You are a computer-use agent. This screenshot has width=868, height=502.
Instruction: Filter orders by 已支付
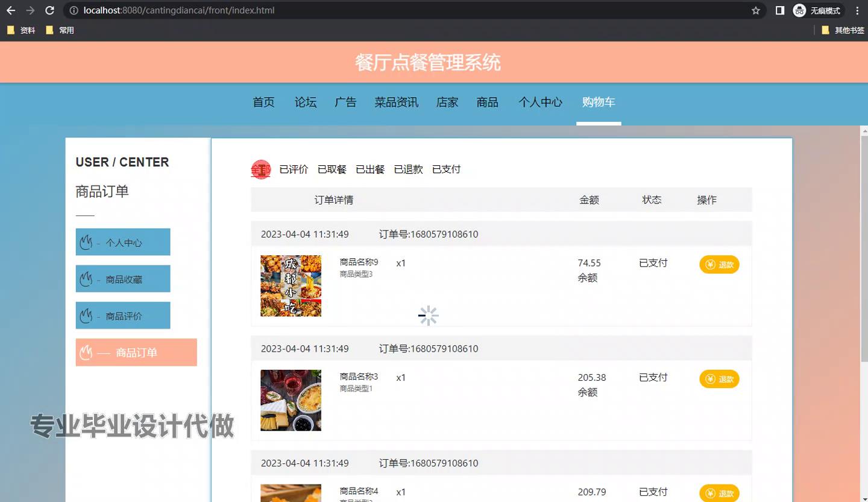446,170
